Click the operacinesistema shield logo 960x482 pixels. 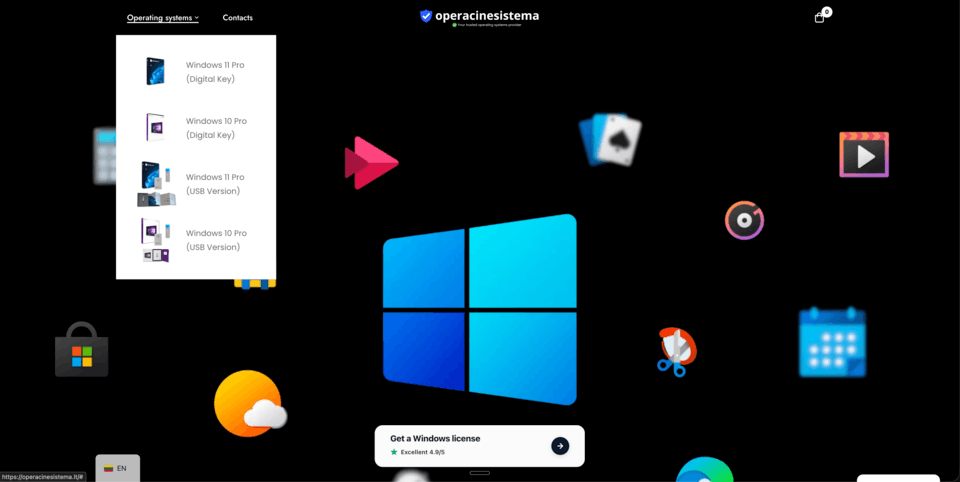(426, 16)
